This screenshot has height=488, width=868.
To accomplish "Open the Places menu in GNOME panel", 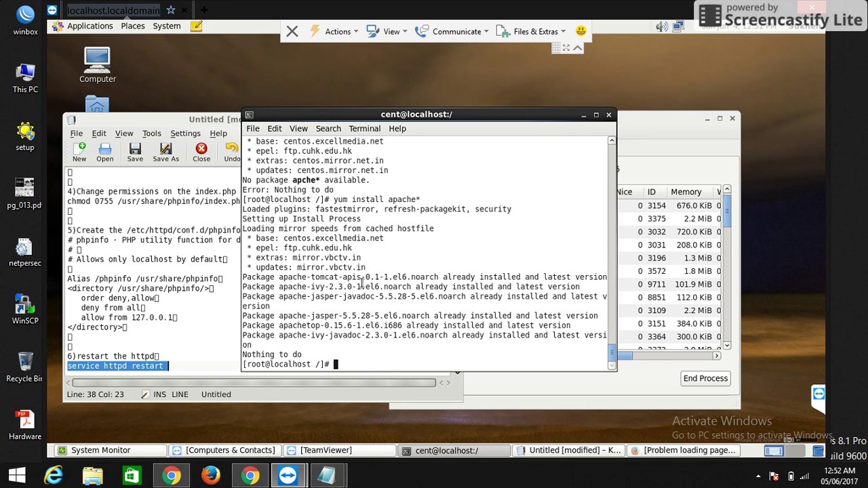I will pos(133,26).
